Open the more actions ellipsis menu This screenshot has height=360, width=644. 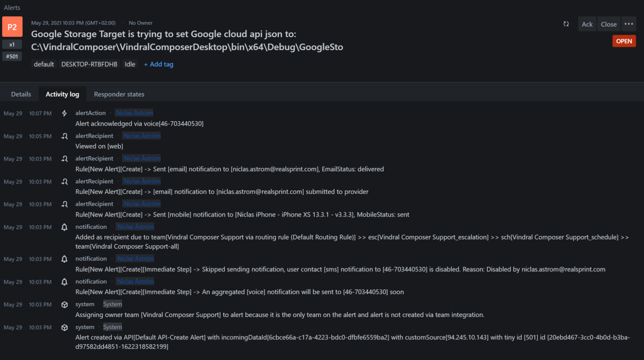coord(629,24)
